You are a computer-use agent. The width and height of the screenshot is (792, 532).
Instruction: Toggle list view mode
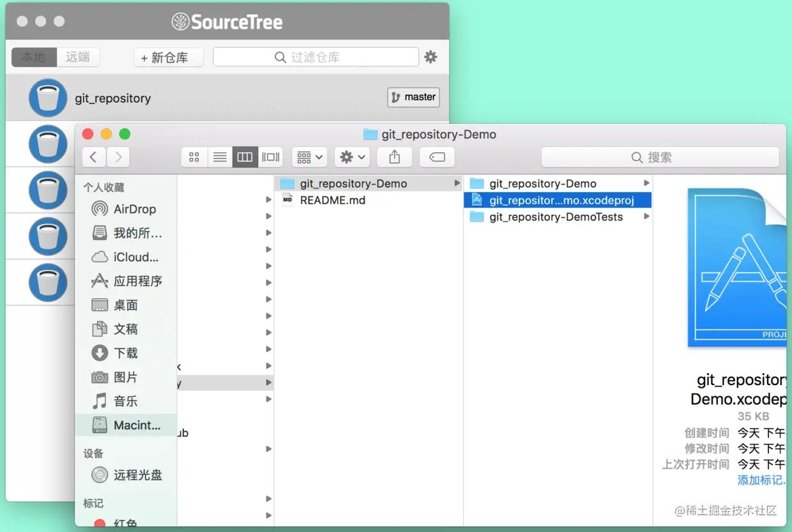point(220,157)
